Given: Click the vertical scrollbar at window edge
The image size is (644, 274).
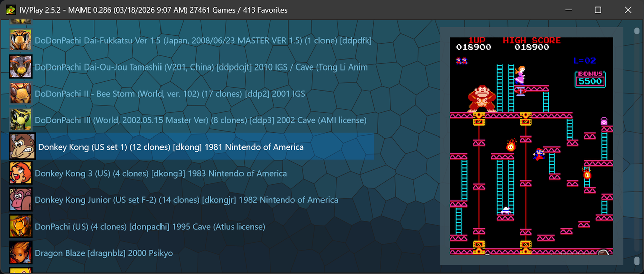Looking at the screenshot, I should pyautogui.click(x=637, y=146).
